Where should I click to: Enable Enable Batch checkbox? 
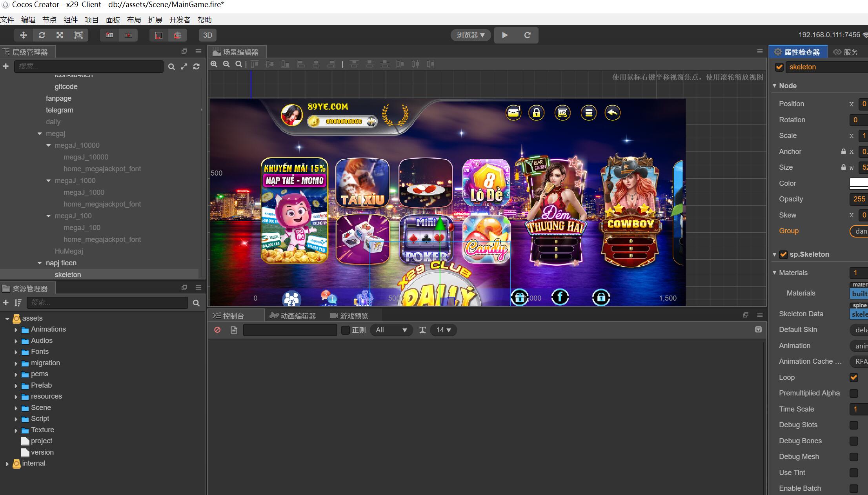click(x=854, y=488)
